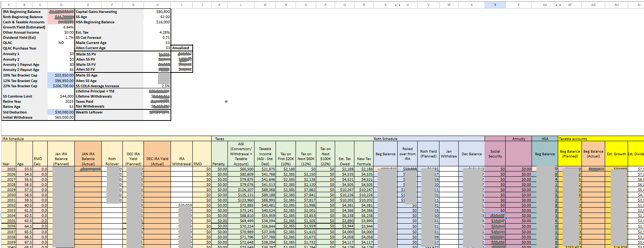Screen dimensions: 644x248
Task: Click the 'Retire Year' label
Action: point(12,102)
